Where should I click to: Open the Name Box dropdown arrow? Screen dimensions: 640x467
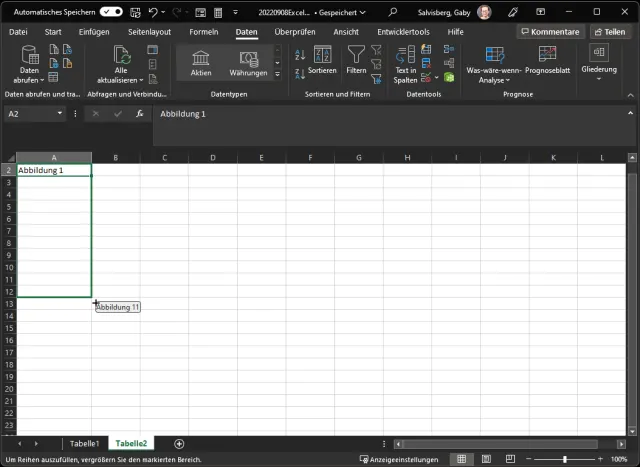(61, 114)
